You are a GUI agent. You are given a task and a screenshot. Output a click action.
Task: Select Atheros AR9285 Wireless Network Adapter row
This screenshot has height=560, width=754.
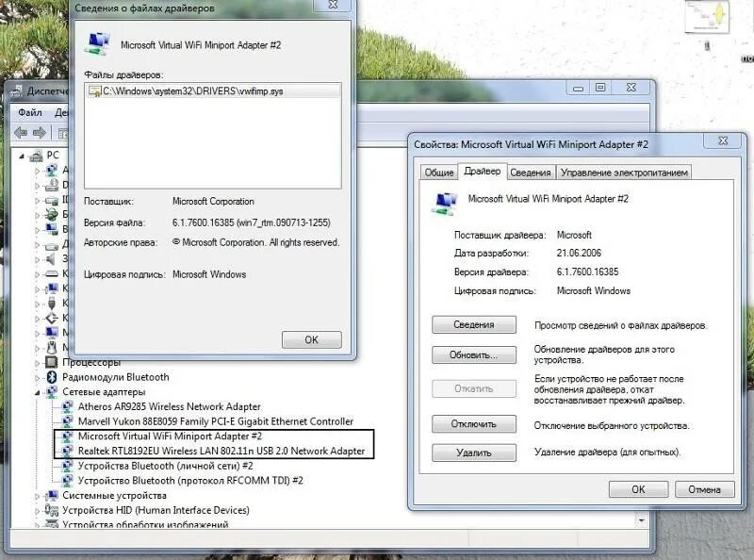click(x=170, y=406)
